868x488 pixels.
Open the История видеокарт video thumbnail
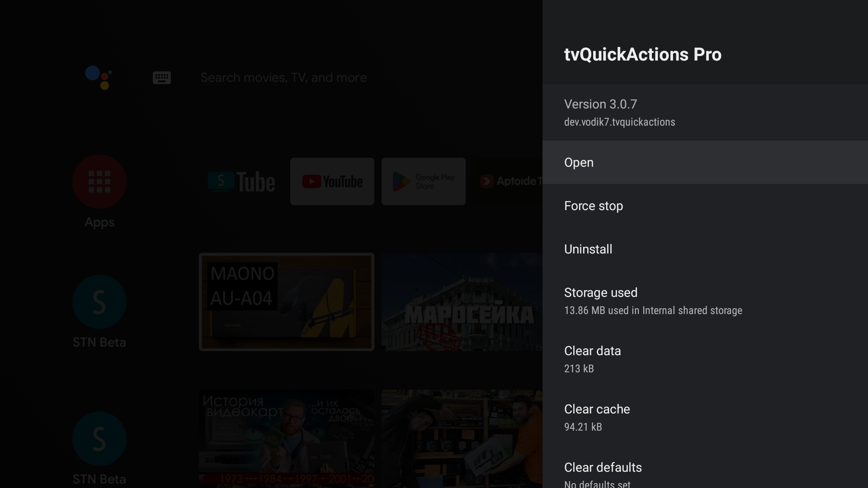point(287,438)
